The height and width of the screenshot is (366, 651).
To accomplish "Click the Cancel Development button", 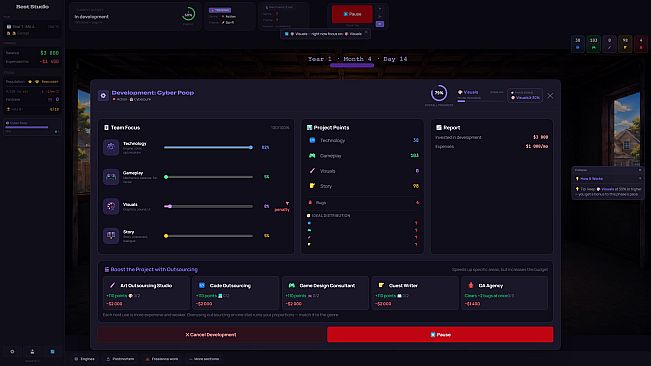I will [211, 334].
